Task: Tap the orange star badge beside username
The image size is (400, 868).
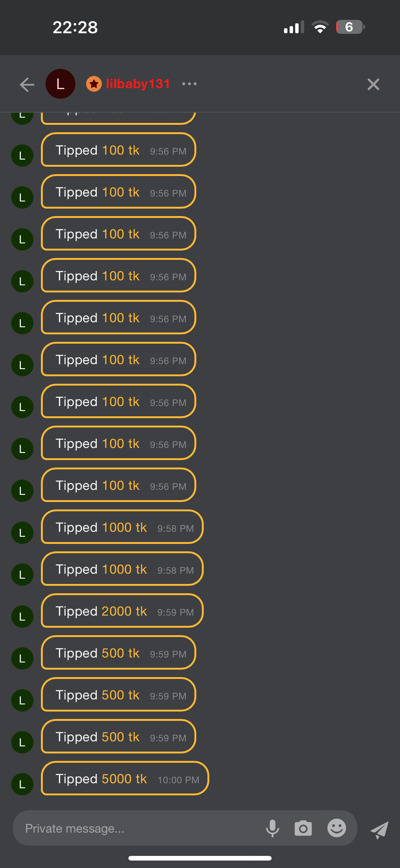Action: click(94, 84)
